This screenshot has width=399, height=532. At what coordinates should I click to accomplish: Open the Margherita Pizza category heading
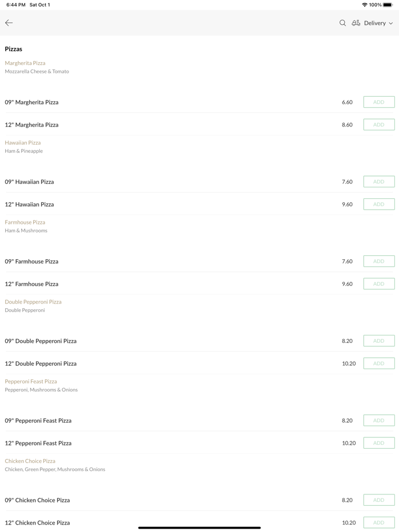25,63
